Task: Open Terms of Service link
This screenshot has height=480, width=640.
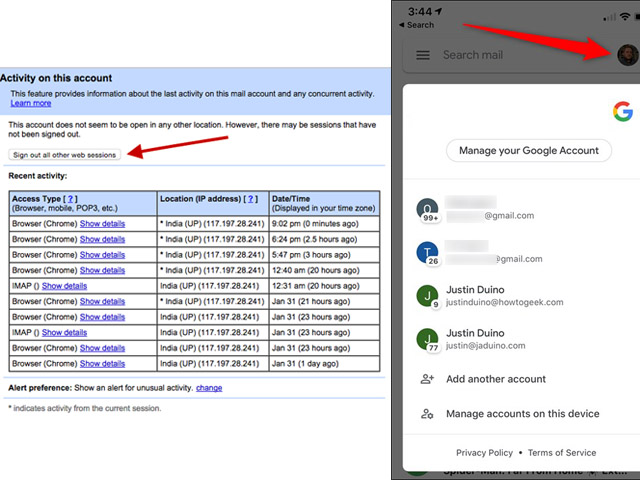Action: (x=562, y=453)
